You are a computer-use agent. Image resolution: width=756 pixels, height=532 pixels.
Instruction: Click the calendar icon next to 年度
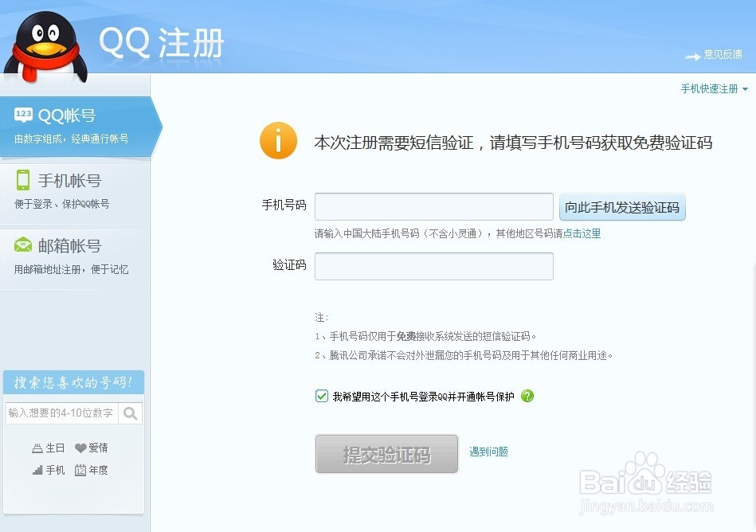[x=80, y=470]
